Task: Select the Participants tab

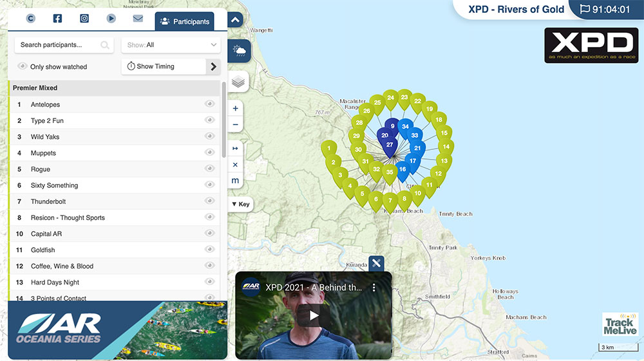Action: click(x=184, y=21)
